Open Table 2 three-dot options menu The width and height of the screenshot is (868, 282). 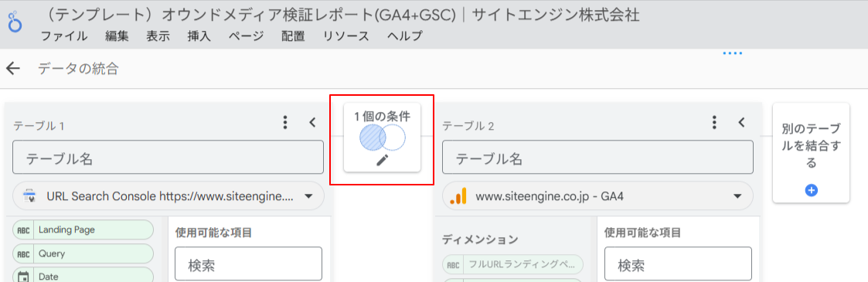(715, 122)
